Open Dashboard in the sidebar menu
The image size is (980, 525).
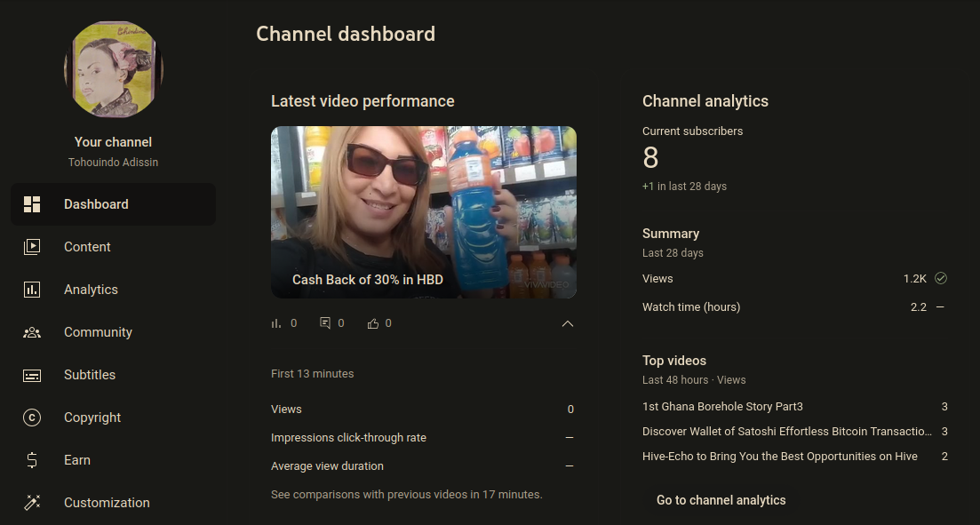pyautogui.click(x=113, y=204)
